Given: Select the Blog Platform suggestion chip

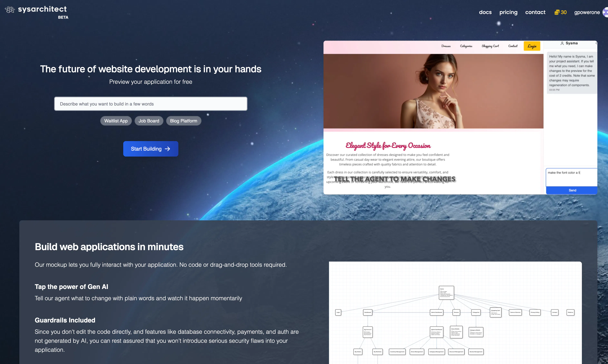Looking at the screenshot, I should (183, 121).
